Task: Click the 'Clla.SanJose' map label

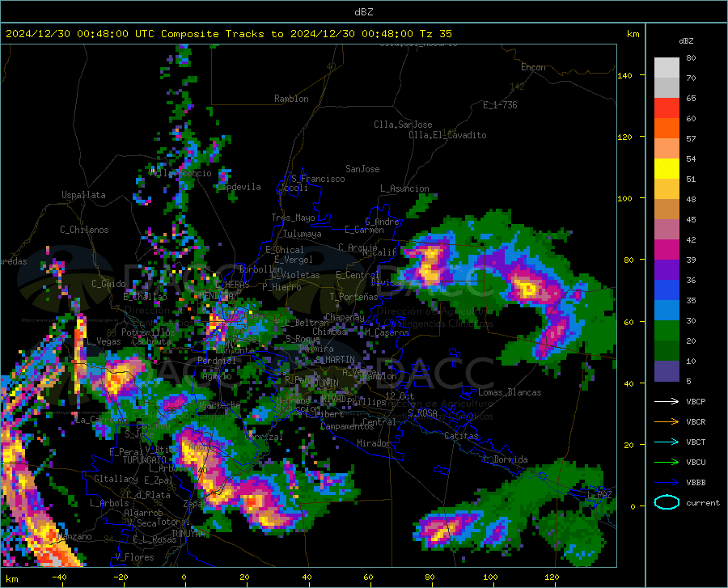Action: [403, 125]
